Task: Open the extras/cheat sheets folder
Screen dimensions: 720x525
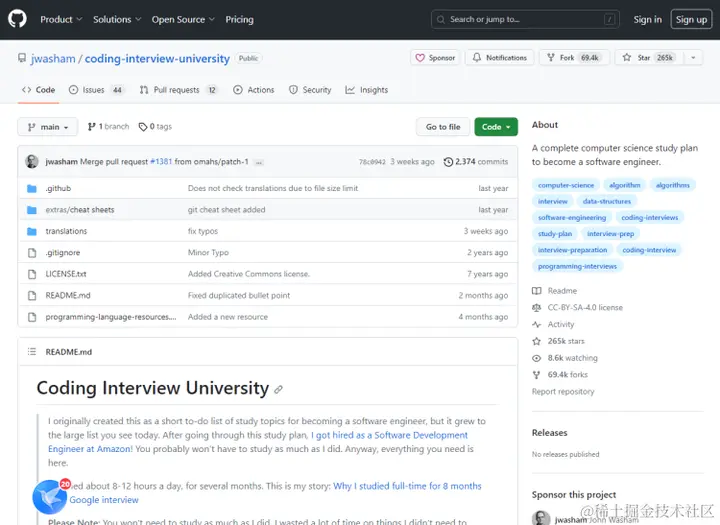Action: coord(80,210)
